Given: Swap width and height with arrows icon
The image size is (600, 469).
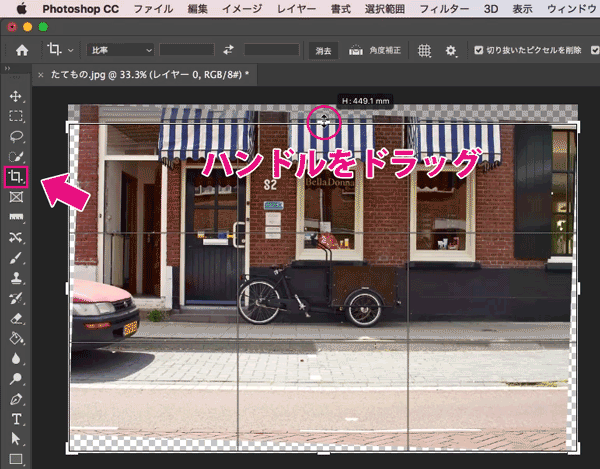Looking at the screenshot, I should click(228, 49).
